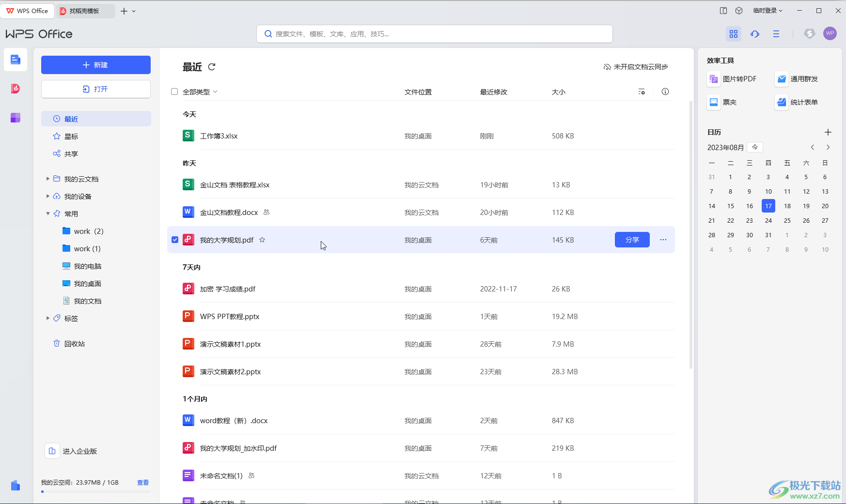This screenshot has width=846, height=504.
Task: Open the new tab plus button
Action: pos(124,11)
